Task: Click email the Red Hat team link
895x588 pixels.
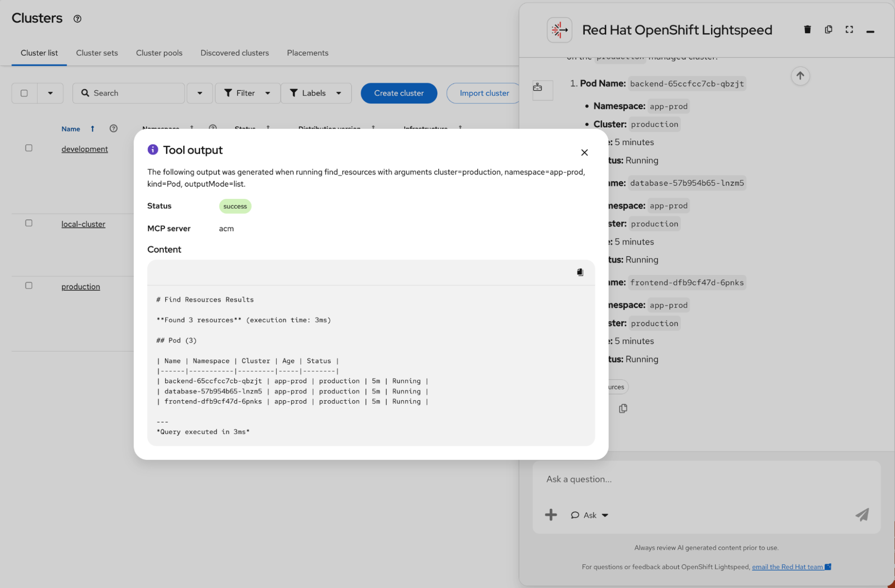Action: [x=791, y=567]
